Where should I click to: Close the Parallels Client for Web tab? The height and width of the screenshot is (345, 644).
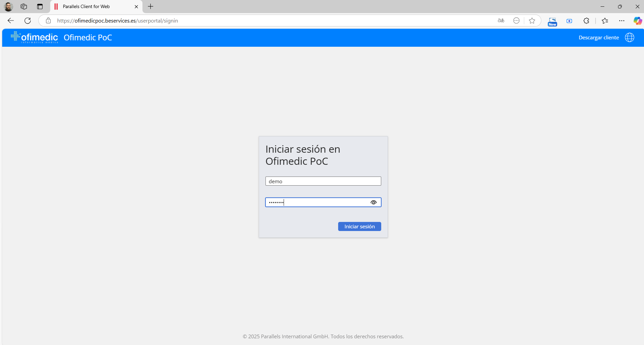tap(136, 7)
